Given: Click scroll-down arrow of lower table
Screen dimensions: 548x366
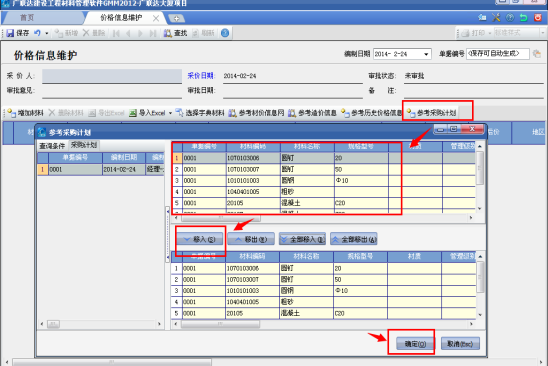Looking at the screenshot, I should (x=480, y=315).
